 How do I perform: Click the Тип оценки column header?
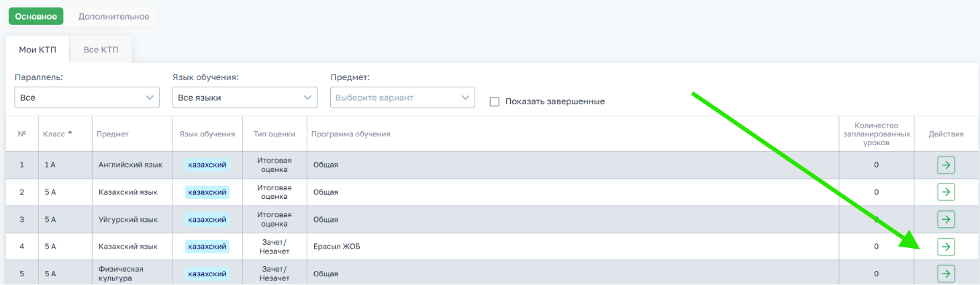[x=275, y=134]
